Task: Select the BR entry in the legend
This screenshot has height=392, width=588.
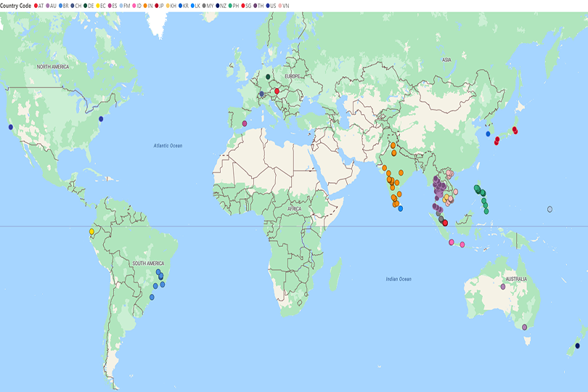Action: 64,5
